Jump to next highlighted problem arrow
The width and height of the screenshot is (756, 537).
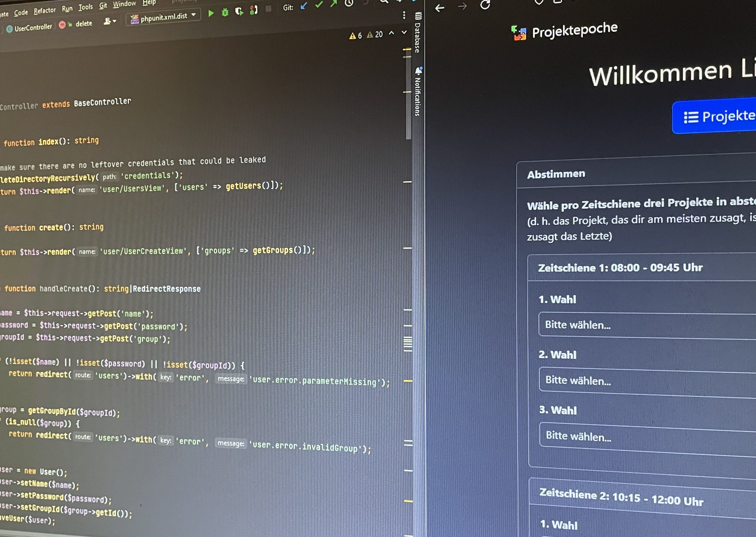pyautogui.click(x=404, y=33)
